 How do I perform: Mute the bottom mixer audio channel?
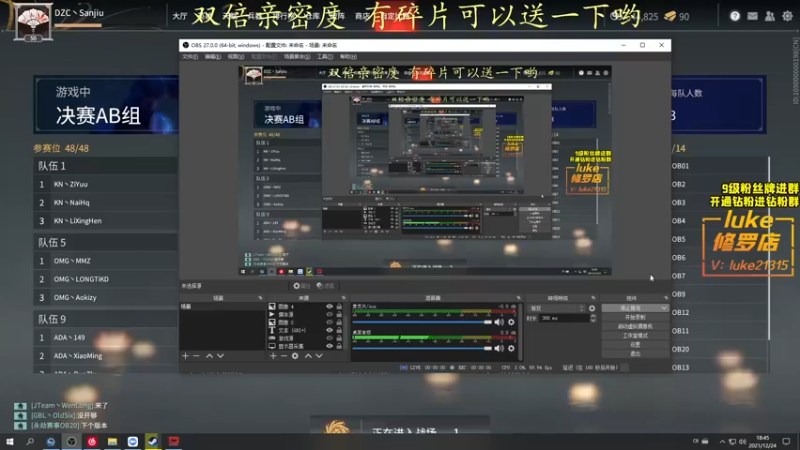[499, 348]
